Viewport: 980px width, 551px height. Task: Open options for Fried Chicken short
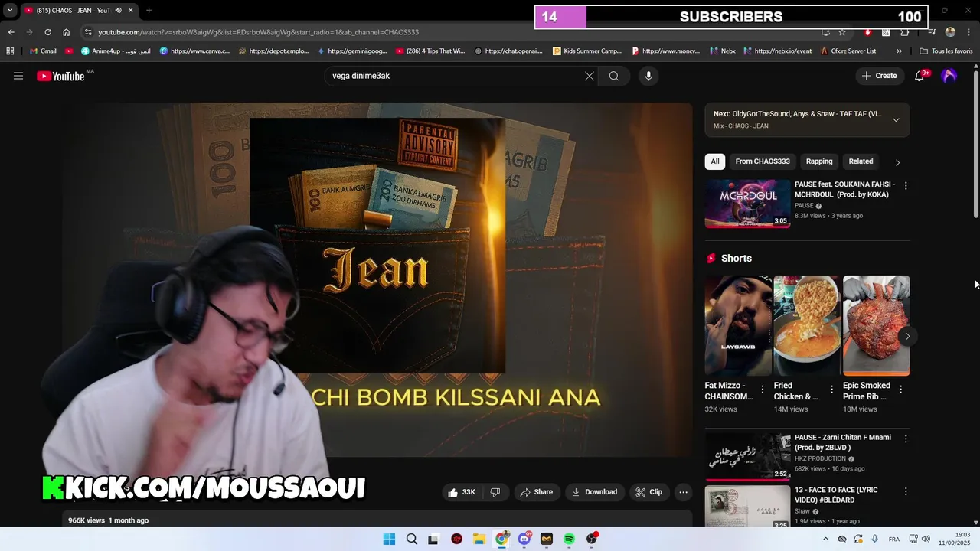tap(831, 390)
